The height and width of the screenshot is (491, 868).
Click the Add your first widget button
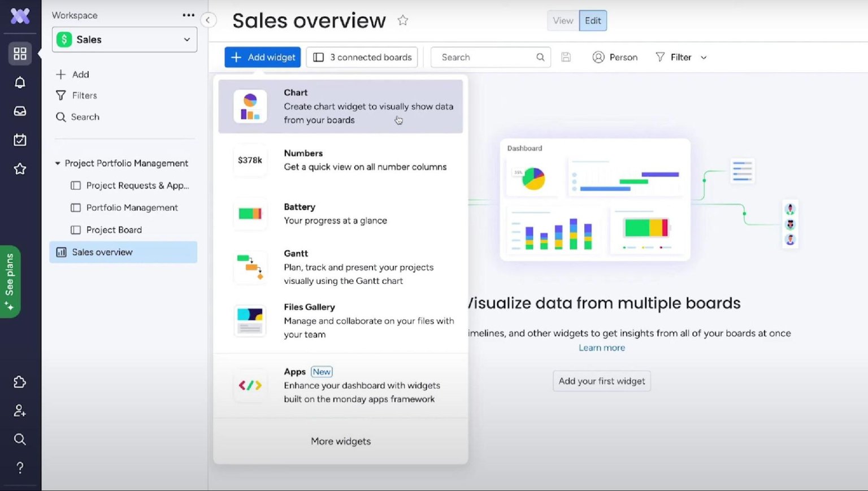click(602, 381)
